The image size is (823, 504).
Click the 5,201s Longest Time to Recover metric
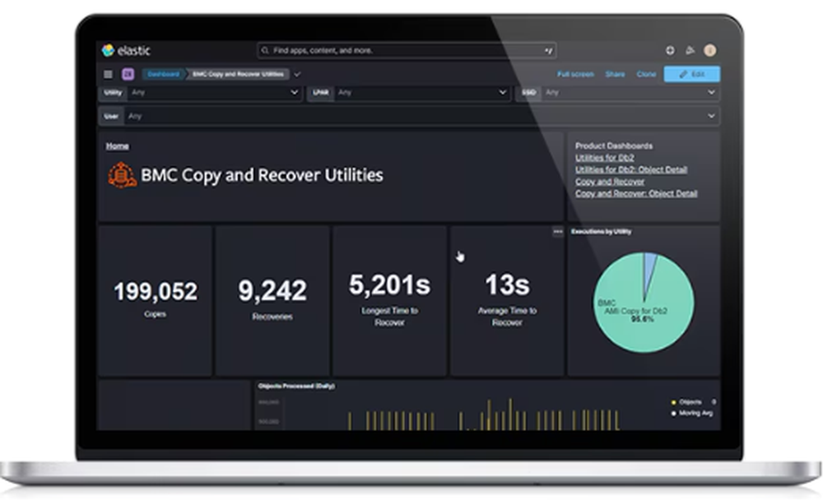point(389,300)
